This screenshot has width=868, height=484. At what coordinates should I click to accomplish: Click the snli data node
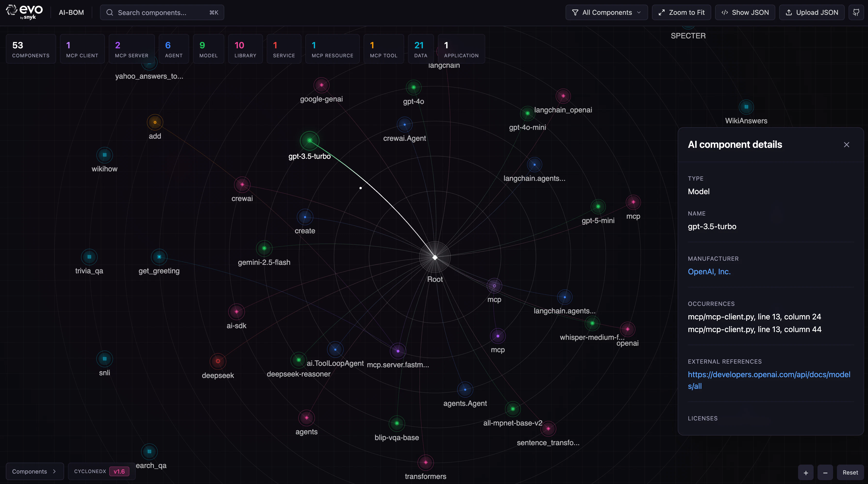[104, 359]
